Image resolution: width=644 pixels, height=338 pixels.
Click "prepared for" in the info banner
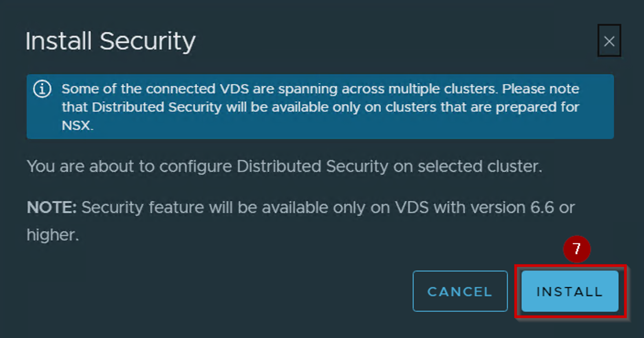(x=537, y=107)
